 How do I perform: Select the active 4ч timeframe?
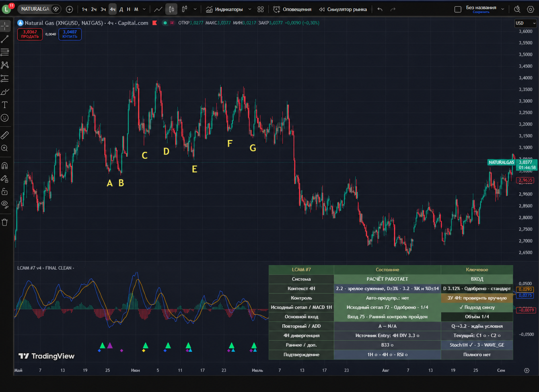[113, 9]
